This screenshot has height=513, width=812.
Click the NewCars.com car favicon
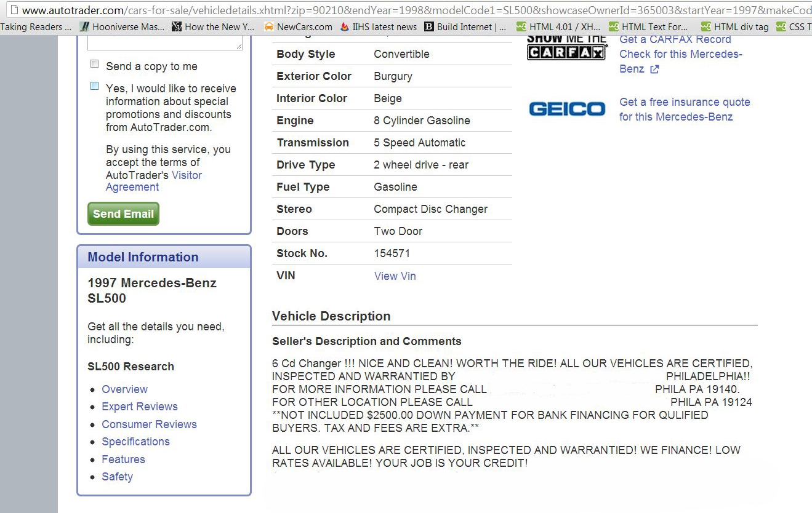pos(268,27)
